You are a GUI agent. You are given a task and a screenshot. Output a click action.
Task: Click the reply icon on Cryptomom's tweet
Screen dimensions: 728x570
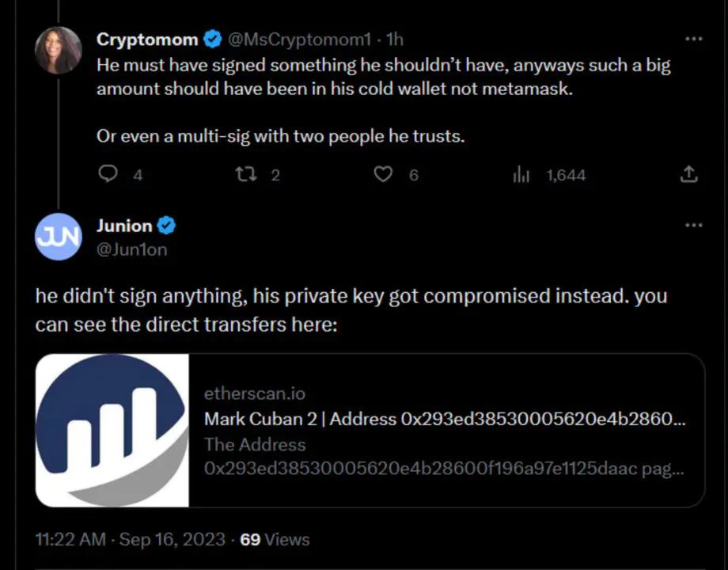(x=108, y=174)
